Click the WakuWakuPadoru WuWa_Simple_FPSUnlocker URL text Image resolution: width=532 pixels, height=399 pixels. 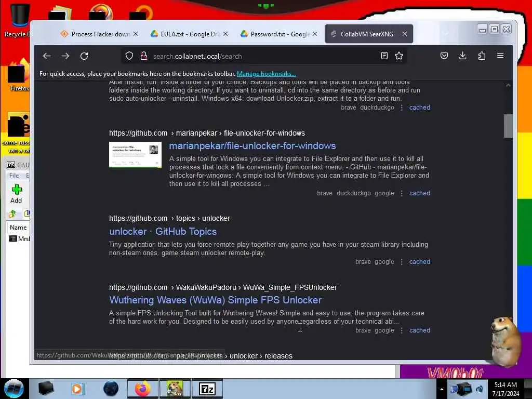coord(223,287)
